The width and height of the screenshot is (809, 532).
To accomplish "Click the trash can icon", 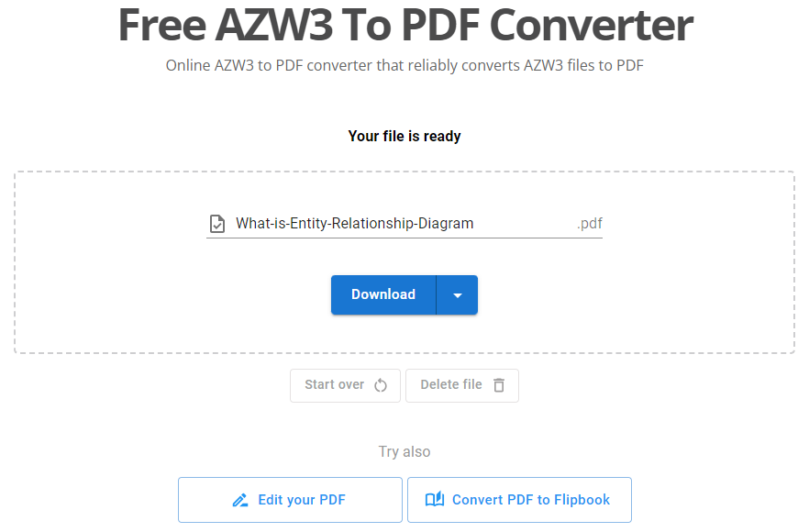I will [x=499, y=385].
